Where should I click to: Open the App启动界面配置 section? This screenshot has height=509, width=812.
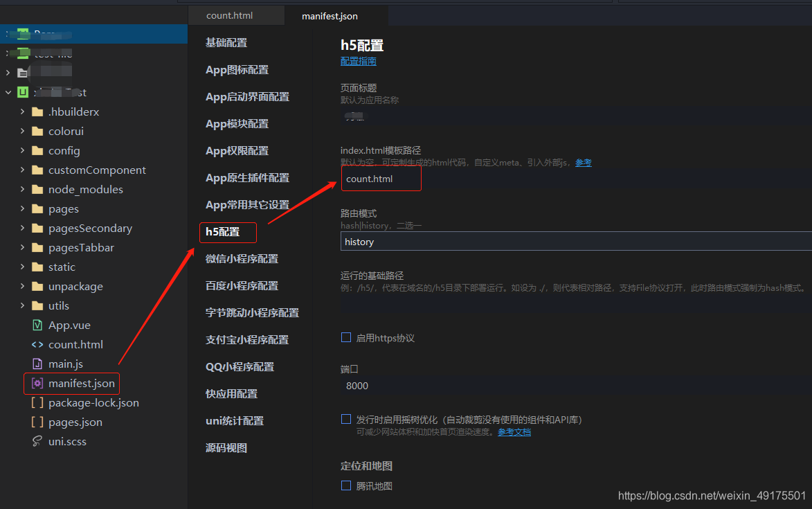click(248, 97)
